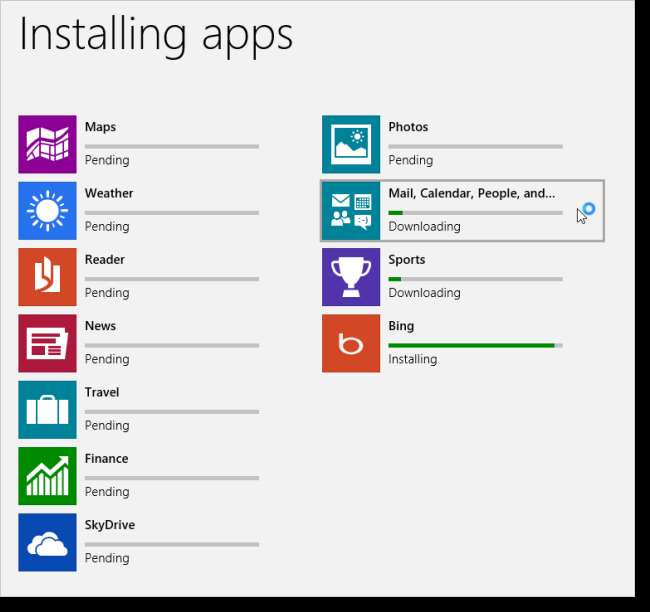Click the Mail, Calendar, People progress bar
This screenshot has width=650, height=612.
click(475, 213)
